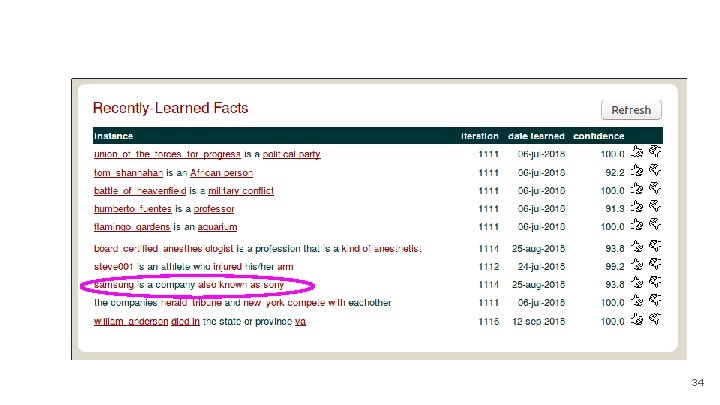Screen dimensions: 720x405
Task: Thumbs up the william_anderson fact
Action: tap(637, 319)
